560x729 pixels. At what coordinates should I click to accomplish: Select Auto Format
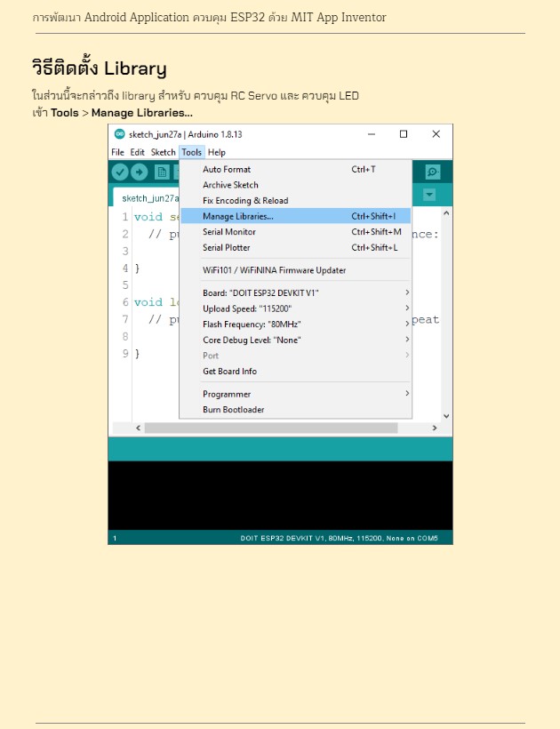[x=296, y=169]
